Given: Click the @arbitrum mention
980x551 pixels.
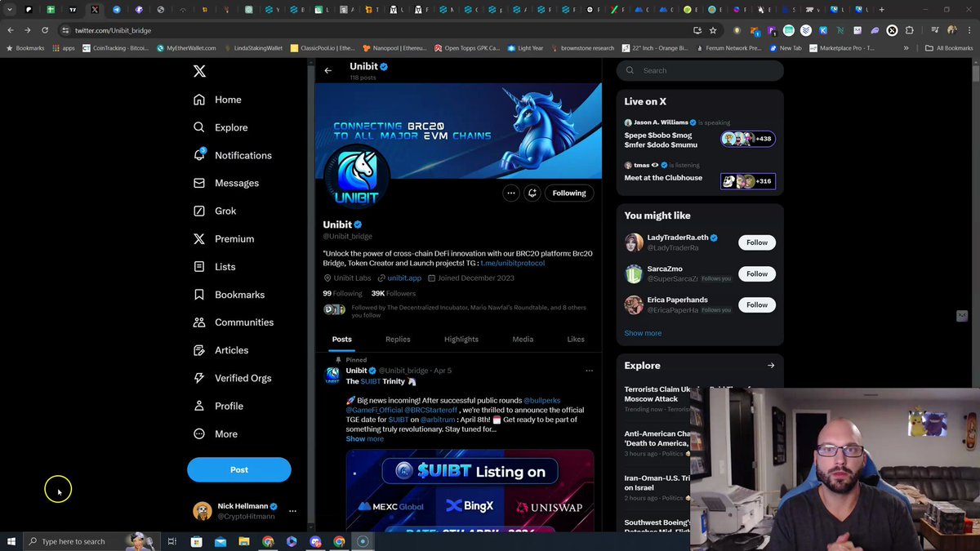Looking at the screenshot, I should click(437, 420).
